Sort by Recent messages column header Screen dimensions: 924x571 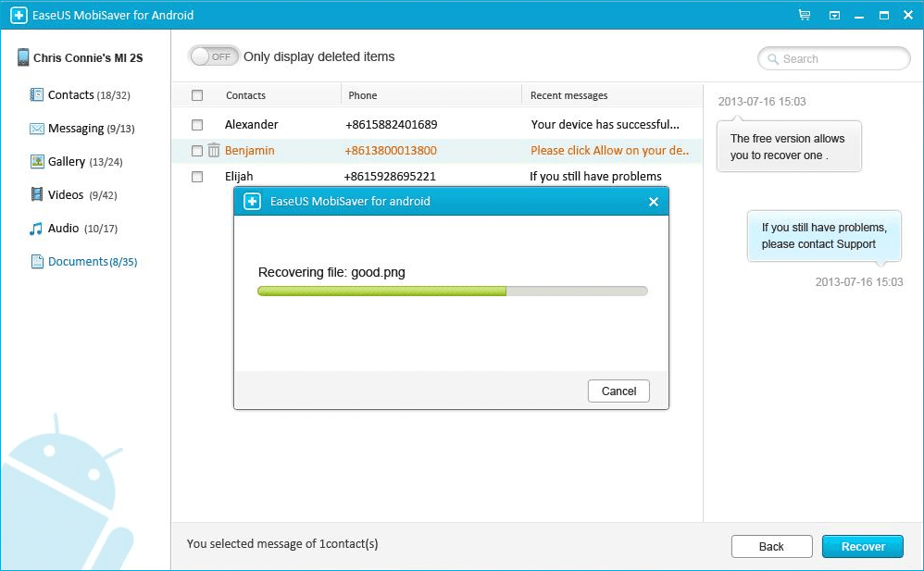pos(568,95)
